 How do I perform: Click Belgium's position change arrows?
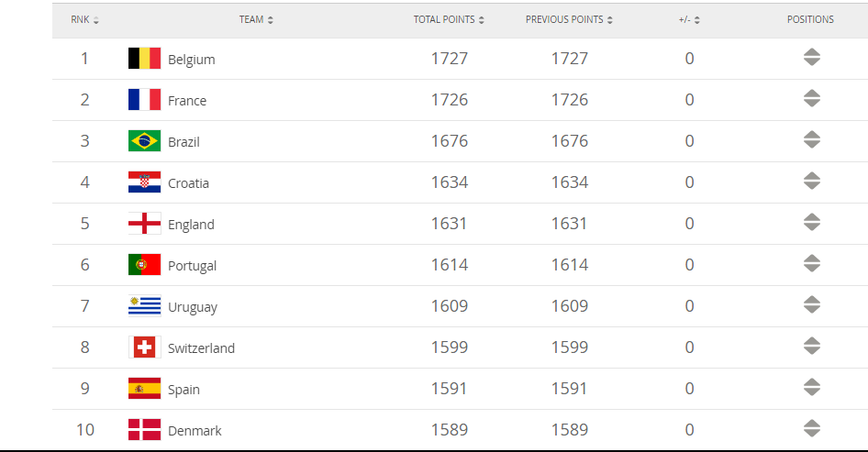[811, 58]
